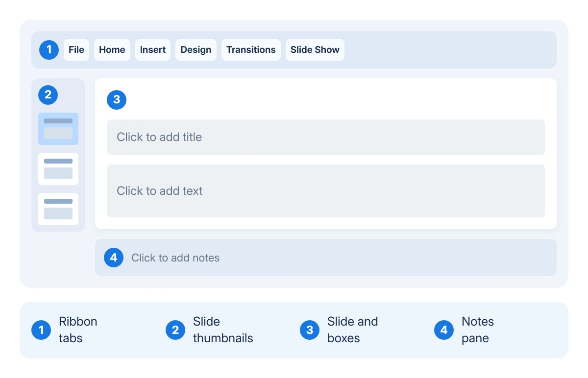Switch to the Home ribbon tab

(112, 50)
